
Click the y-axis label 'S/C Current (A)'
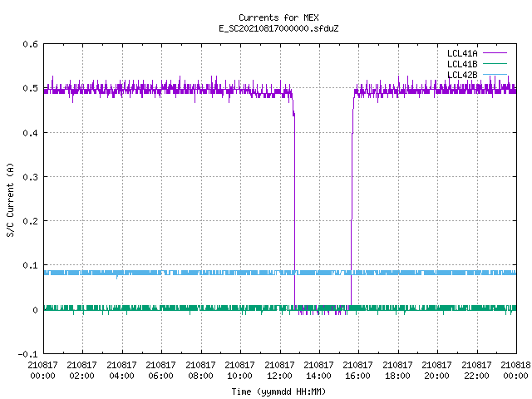(x=10, y=199)
